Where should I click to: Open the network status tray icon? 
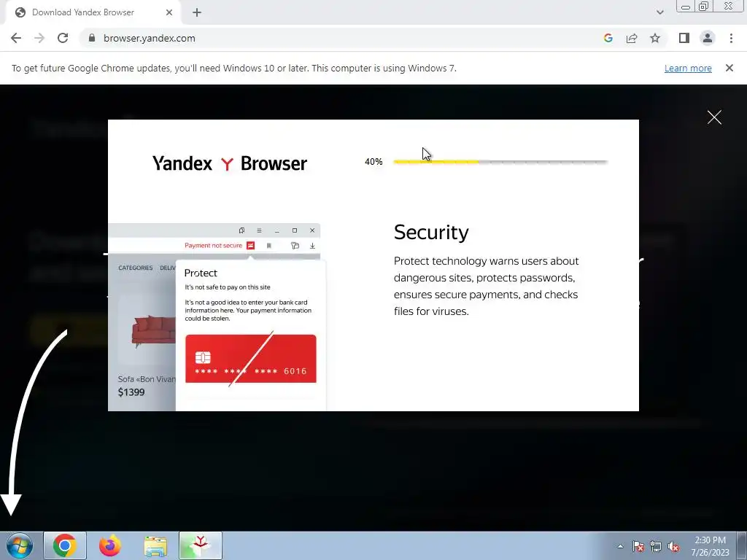pyautogui.click(x=656, y=546)
